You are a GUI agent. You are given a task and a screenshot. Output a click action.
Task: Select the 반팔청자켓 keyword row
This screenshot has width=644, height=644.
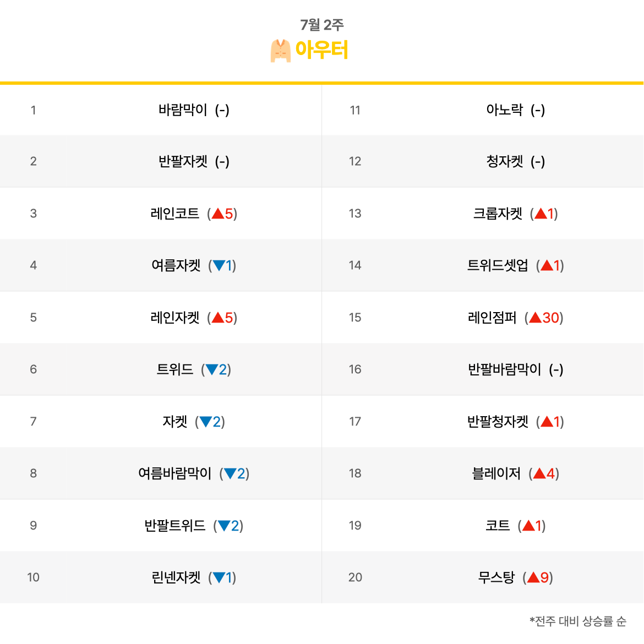(x=483, y=422)
